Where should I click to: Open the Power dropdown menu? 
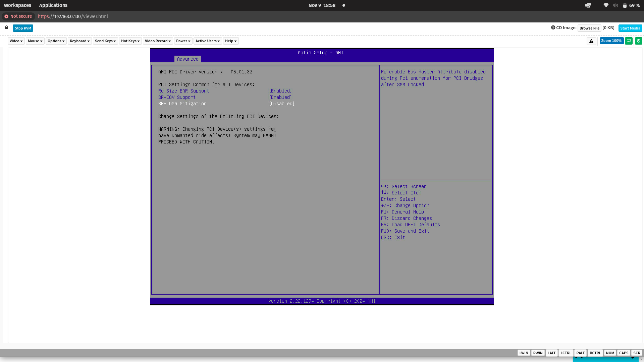pos(183,41)
